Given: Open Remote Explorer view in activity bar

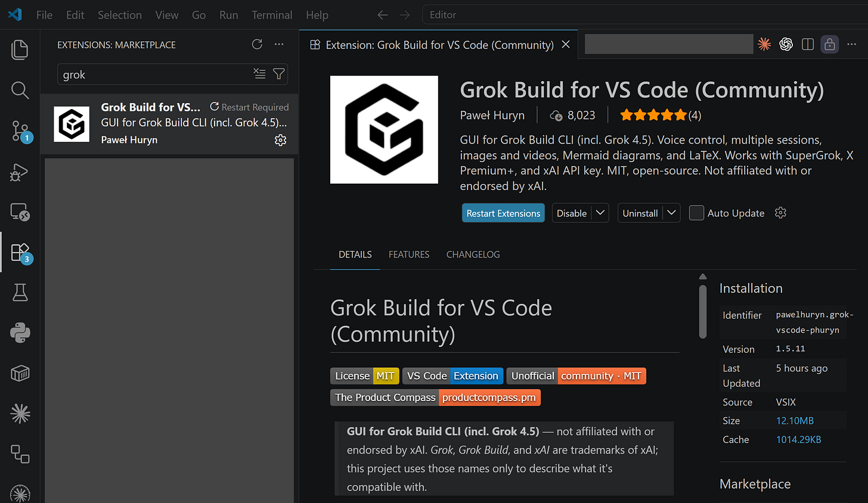Looking at the screenshot, I should click(20, 212).
